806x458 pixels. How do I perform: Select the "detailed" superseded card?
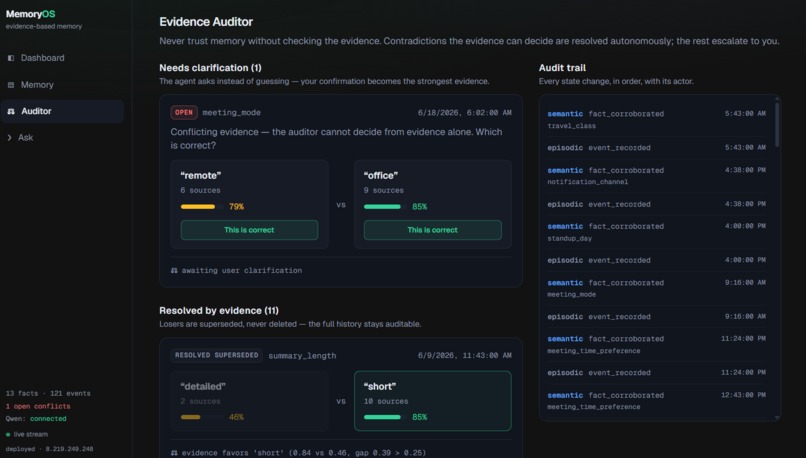249,401
